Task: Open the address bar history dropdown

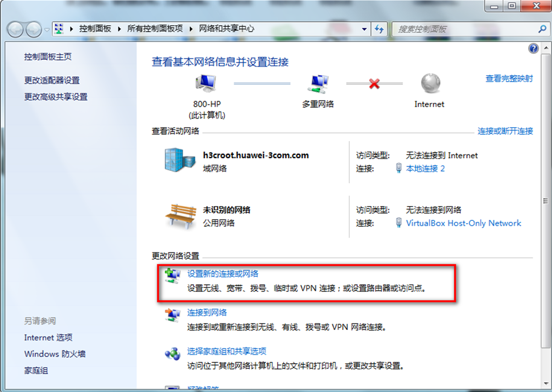Action: tap(364, 29)
